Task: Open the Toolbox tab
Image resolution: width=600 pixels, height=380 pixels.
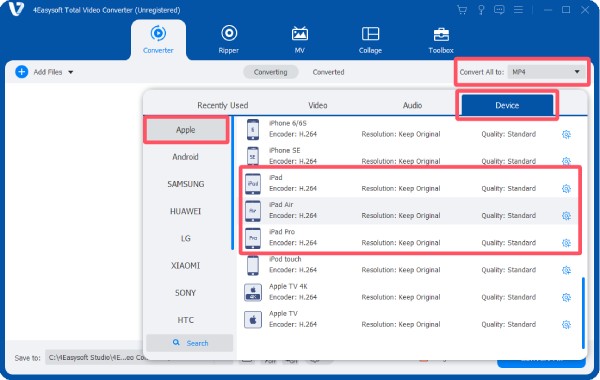Action: point(441,40)
